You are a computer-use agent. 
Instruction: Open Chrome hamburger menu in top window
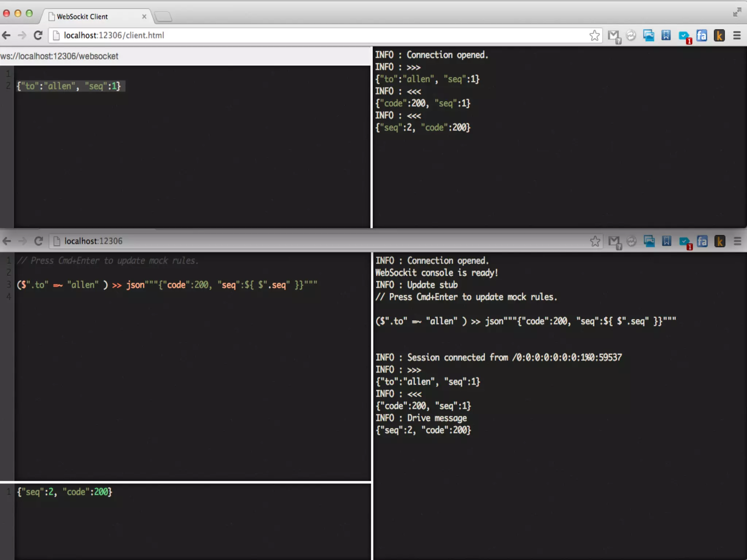click(737, 35)
